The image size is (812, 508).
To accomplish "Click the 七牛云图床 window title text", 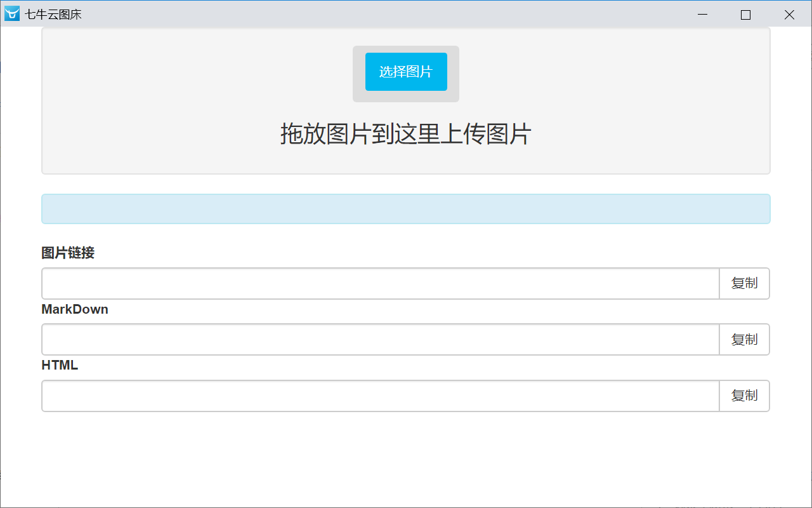I will point(53,14).
